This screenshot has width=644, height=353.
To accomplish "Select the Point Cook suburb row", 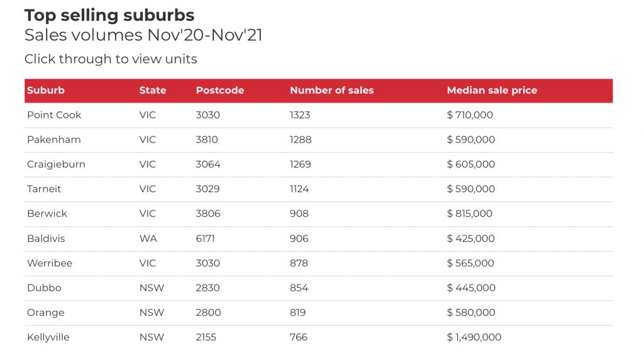I will (x=319, y=115).
